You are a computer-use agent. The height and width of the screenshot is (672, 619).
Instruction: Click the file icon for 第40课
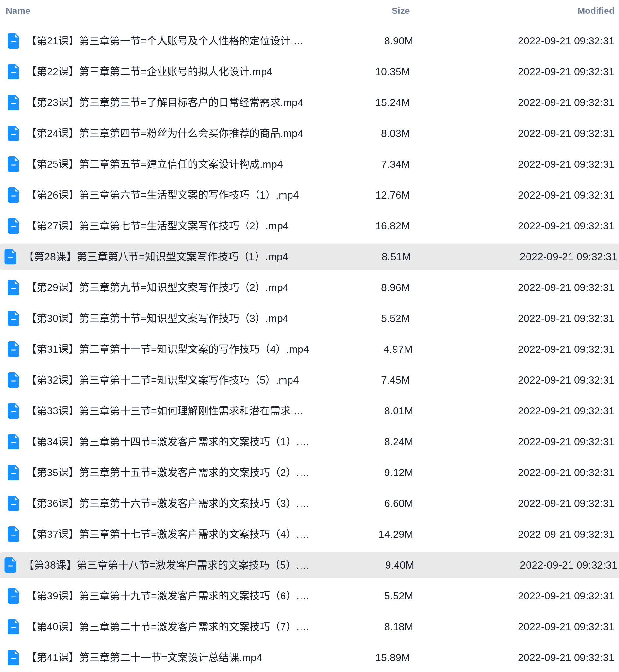pyautogui.click(x=13, y=627)
